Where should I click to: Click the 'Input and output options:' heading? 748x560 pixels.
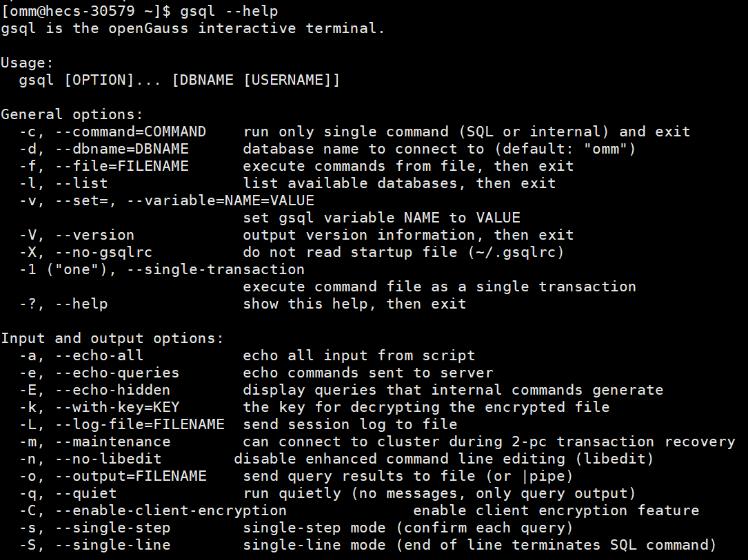point(112,338)
